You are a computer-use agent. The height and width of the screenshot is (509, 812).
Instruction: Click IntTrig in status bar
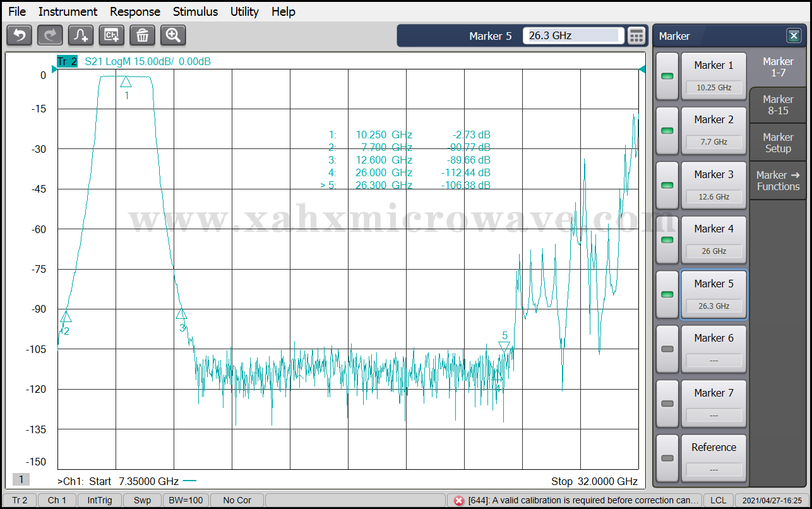pyautogui.click(x=100, y=500)
